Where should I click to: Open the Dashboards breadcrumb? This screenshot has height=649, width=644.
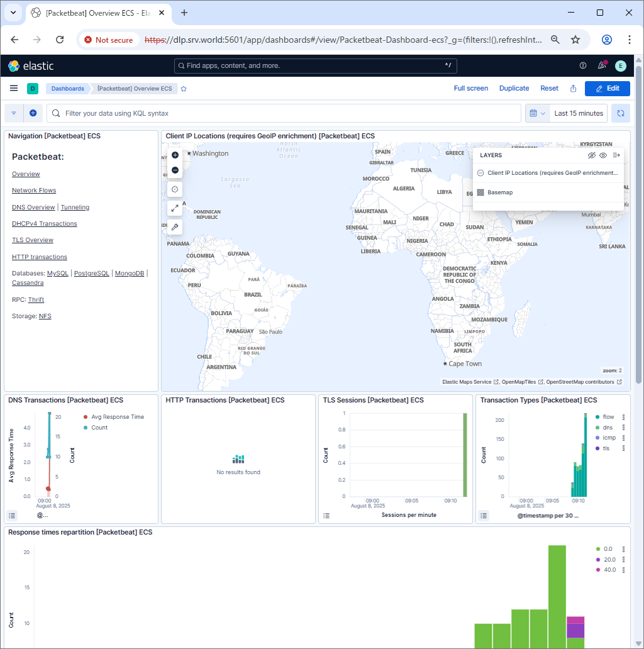pyautogui.click(x=67, y=89)
